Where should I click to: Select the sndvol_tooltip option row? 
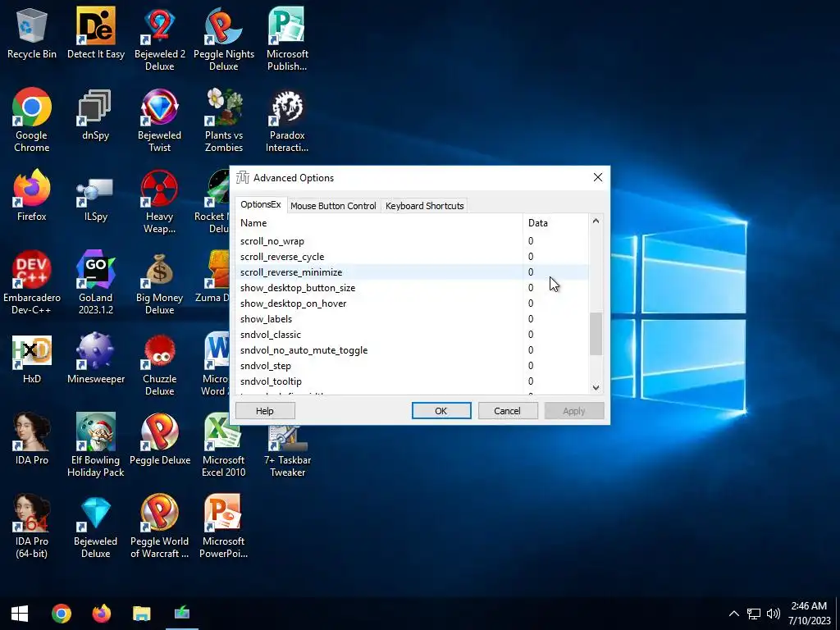coord(412,381)
